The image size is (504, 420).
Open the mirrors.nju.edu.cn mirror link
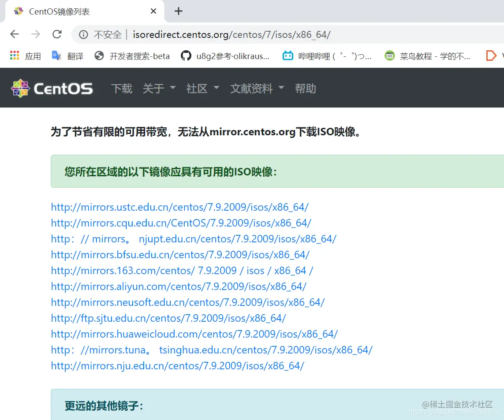[177, 366]
